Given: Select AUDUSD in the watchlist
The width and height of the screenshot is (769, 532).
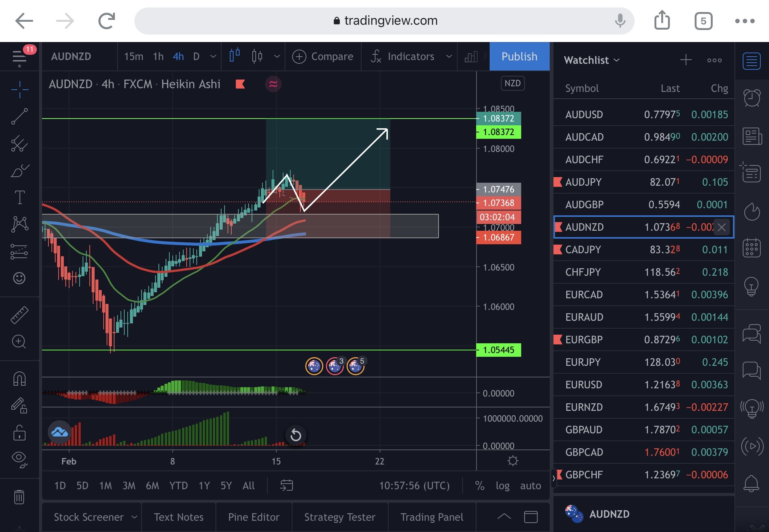Looking at the screenshot, I should (644, 114).
